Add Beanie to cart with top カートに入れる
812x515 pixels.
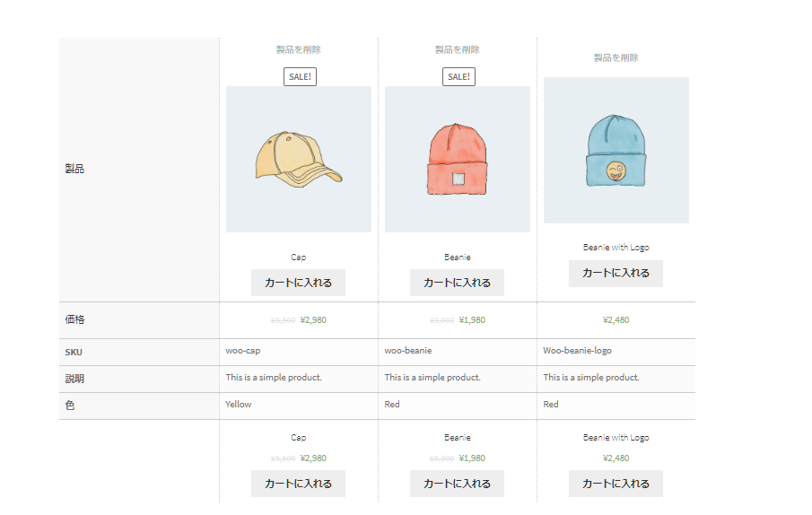coord(458,283)
